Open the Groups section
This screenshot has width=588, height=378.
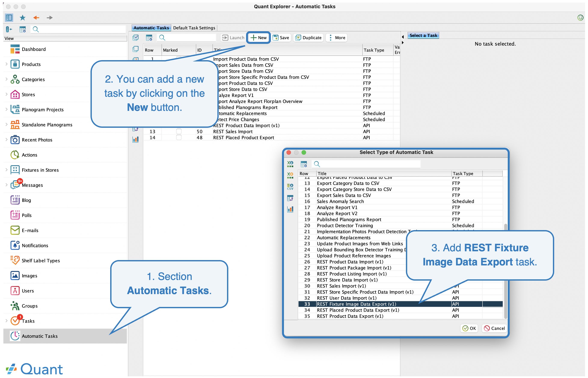point(30,306)
